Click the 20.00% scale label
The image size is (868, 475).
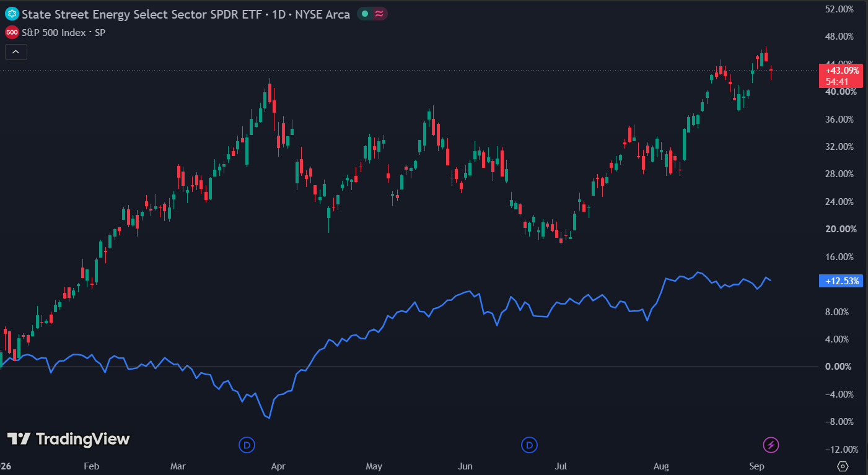(841, 229)
